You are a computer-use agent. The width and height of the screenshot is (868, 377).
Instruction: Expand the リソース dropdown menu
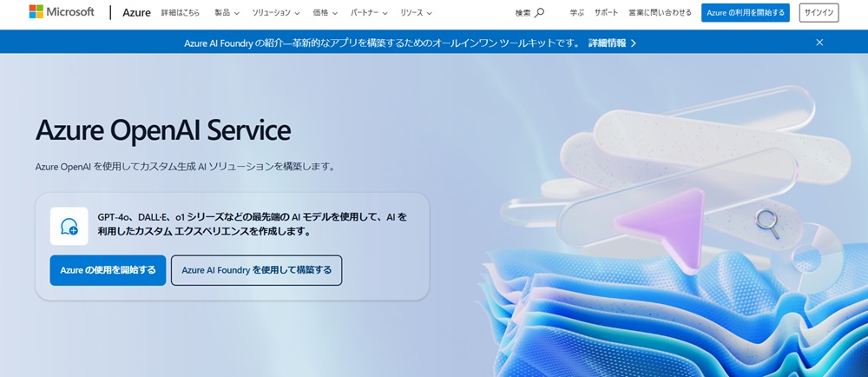(x=416, y=13)
